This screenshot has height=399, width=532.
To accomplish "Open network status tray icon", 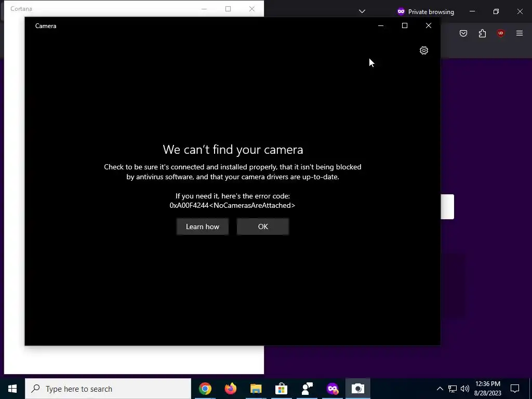I will point(453,389).
